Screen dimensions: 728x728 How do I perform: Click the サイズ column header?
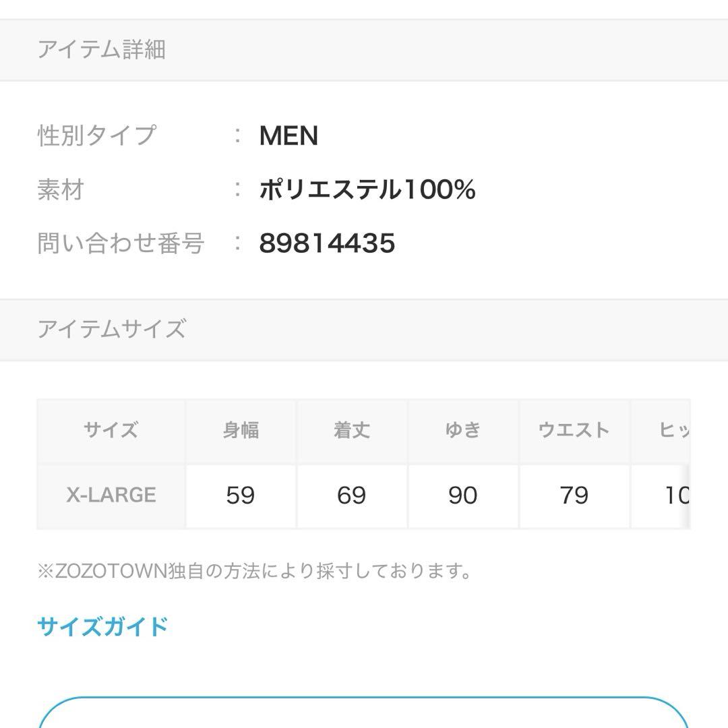point(111,430)
